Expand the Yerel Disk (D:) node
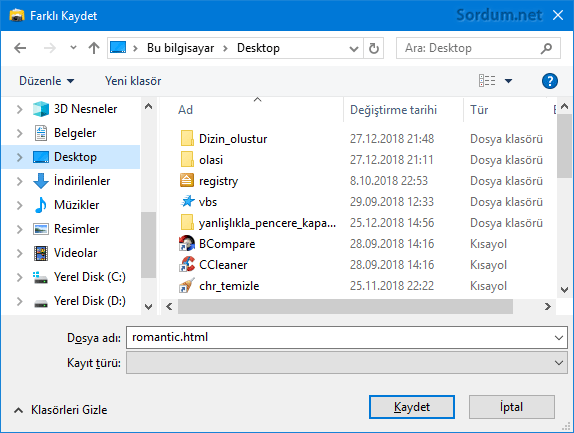This screenshot has height=433, width=574. click(19, 301)
